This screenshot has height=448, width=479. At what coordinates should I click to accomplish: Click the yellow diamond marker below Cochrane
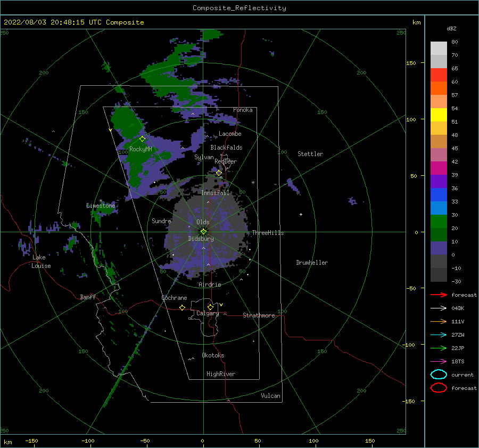click(x=183, y=307)
